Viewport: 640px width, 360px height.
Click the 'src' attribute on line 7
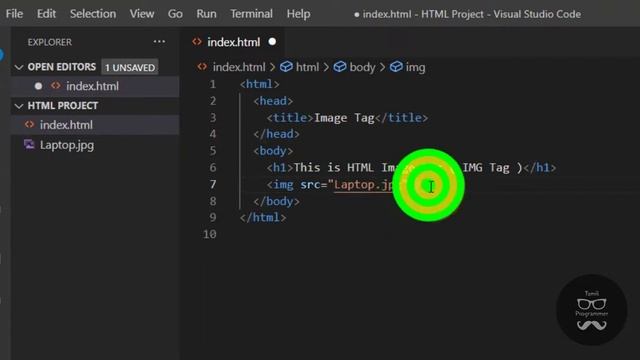click(310, 184)
